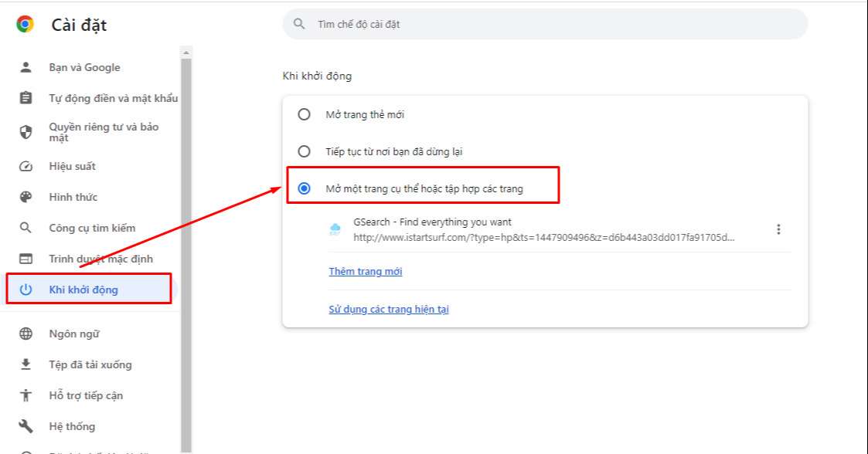This screenshot has height=454, width=868.
Task: Open Bạn và Google settings section
Action: point(84,67)
